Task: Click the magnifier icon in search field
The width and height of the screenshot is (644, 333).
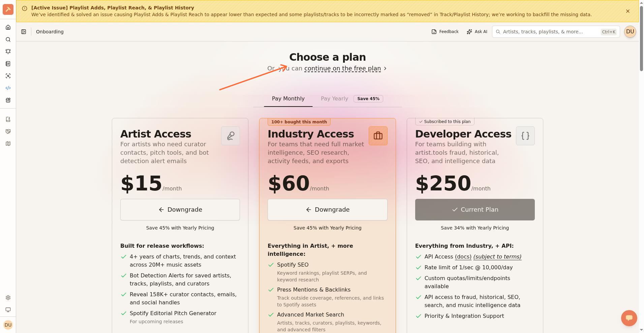Action: pyautogui.click(x=498, y=32)
